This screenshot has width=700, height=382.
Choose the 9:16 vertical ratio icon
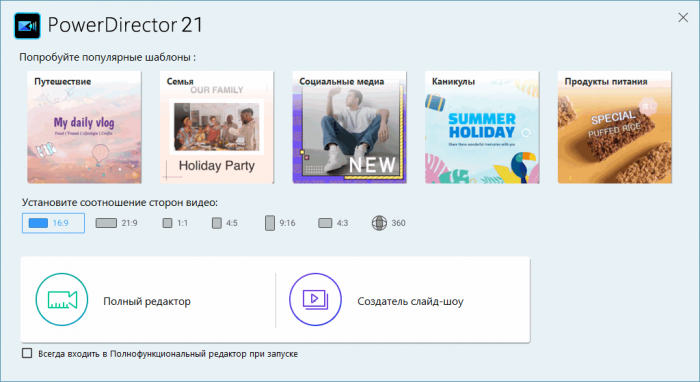click(x=270, y=223)
